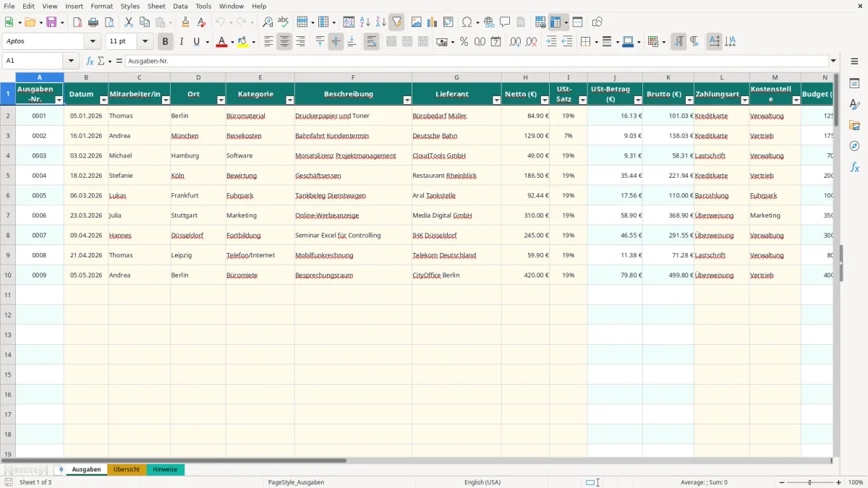Open the Navigator sidebar deck
This screenshot has width=868, height=488.
(854, 147)
